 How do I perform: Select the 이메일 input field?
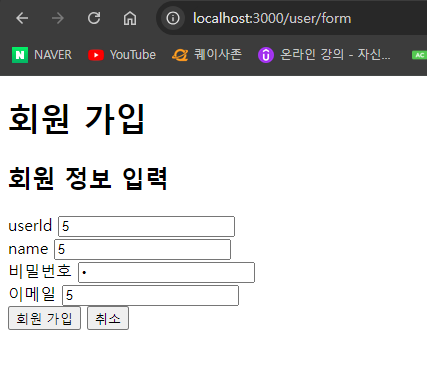tap(150, 295)
